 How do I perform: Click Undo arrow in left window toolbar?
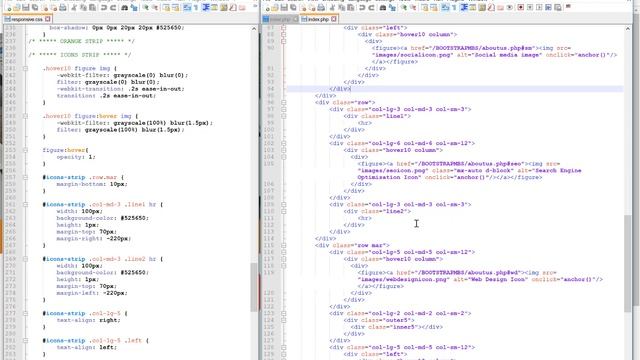pyautogui.click(x=104, y=7)
